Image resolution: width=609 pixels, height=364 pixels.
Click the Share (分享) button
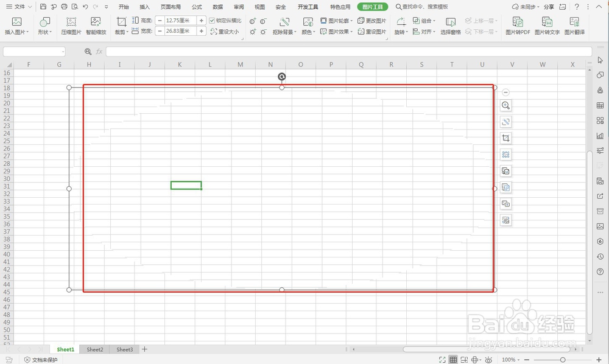coord(549,7)
